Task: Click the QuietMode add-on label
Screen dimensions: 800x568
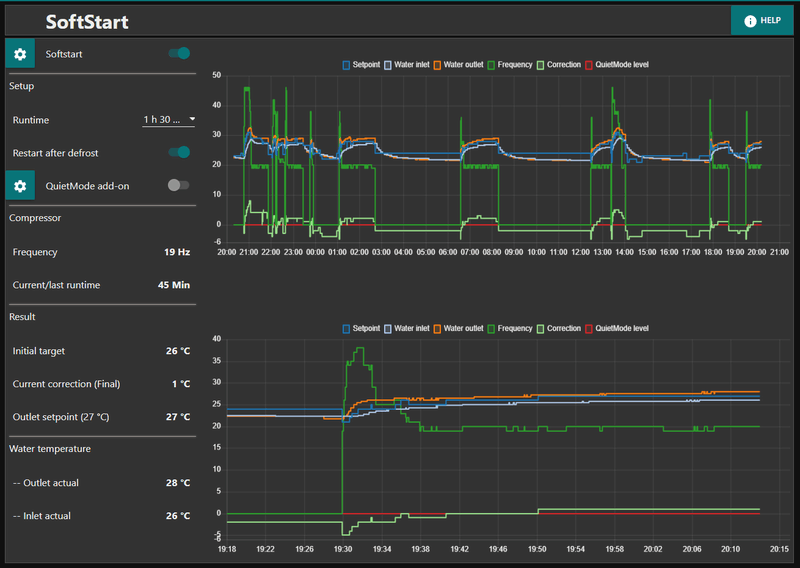Action: [x=87, y=186]
